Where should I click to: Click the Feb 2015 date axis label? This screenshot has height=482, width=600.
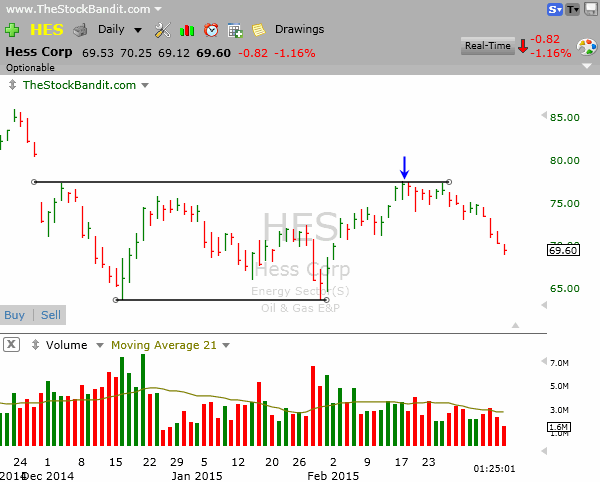point(333,476)
